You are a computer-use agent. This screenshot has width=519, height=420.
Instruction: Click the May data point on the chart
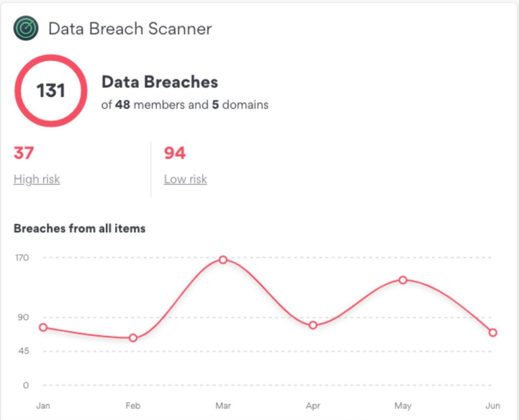coord(403,280)
